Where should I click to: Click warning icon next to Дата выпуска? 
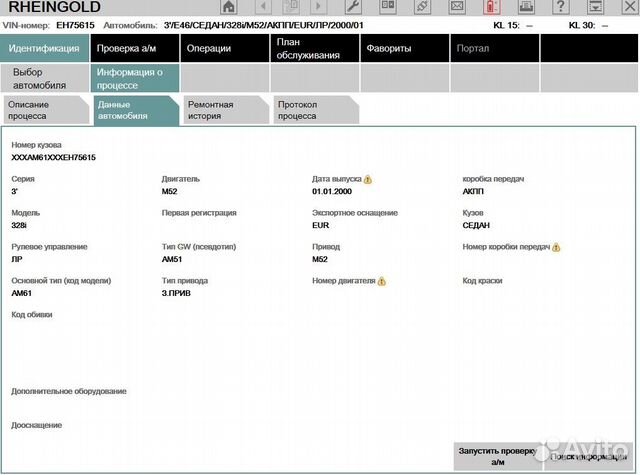368,180
